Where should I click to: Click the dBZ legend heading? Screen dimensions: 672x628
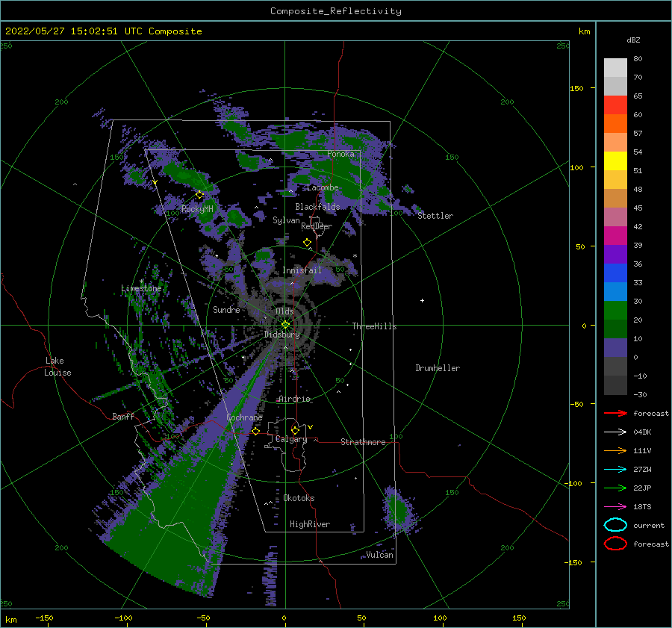click(x=633, y=40)
